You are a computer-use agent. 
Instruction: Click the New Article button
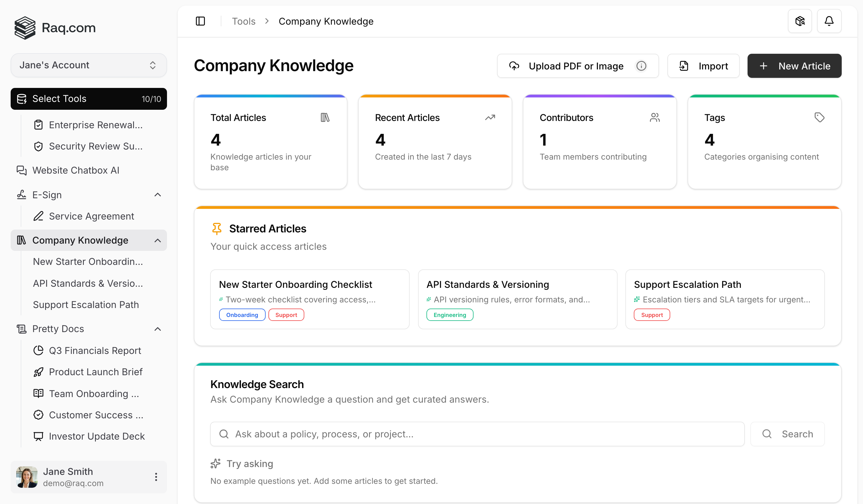pos(795,66)
